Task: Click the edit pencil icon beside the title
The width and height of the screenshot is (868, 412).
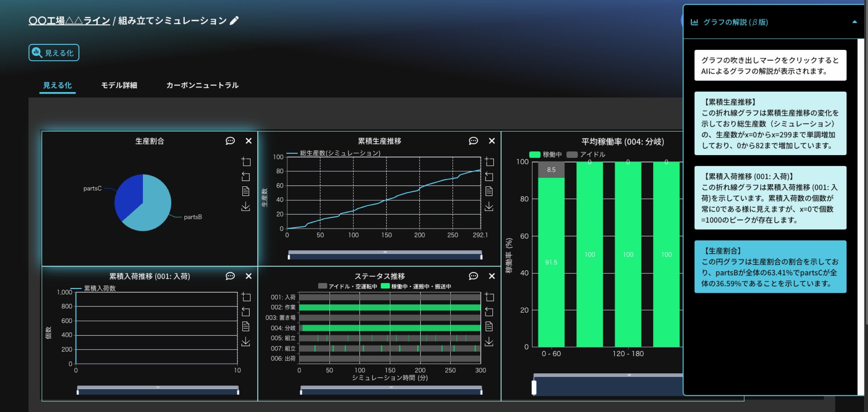Action: click(234, 21)
